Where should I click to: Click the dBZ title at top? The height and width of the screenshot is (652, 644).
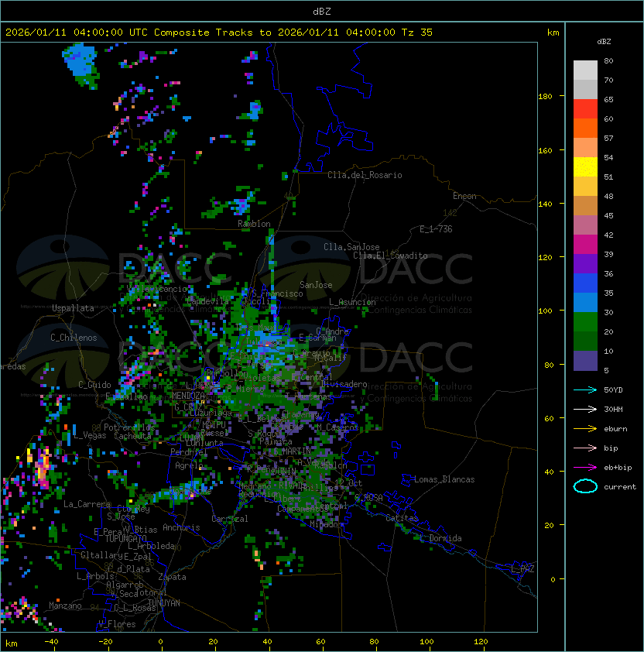[322, 12]
